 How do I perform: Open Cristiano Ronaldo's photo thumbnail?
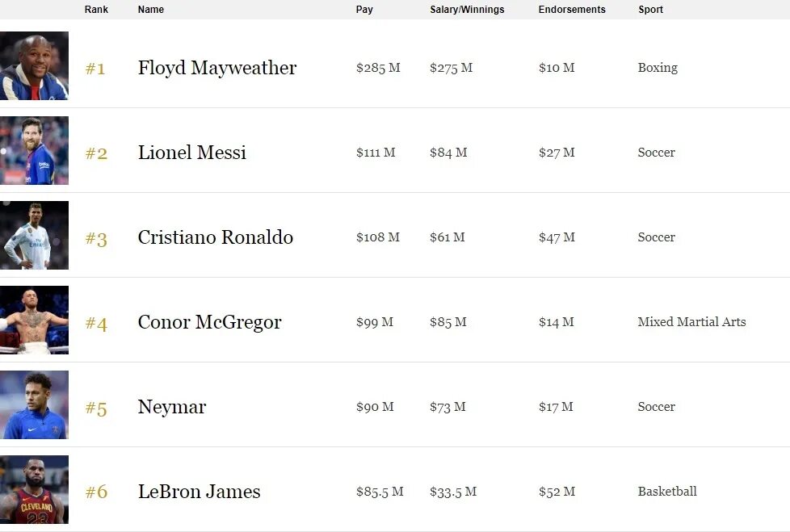coord(34,235)
